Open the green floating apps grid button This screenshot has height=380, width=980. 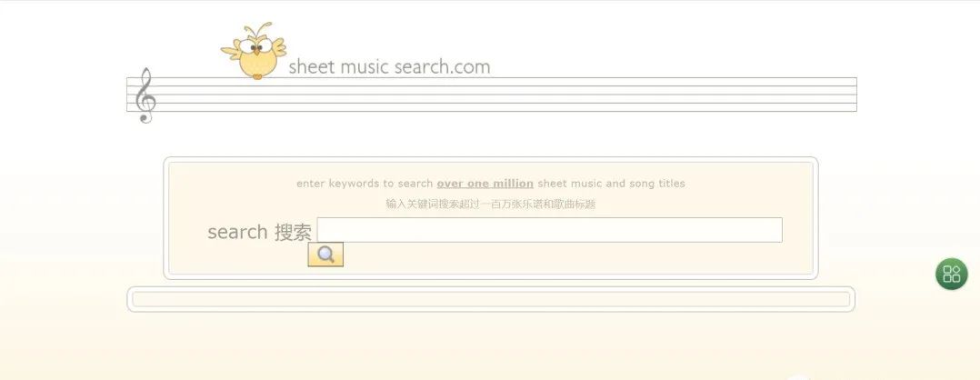[x=951, y=274]
